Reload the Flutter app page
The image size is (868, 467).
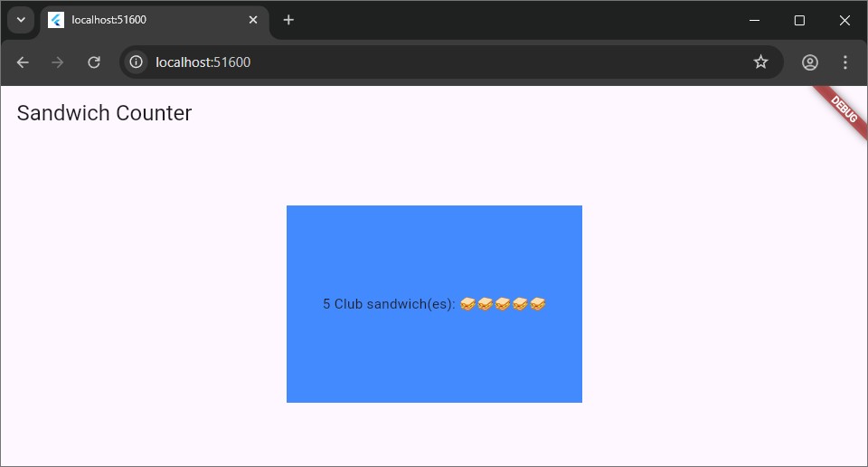[x=93, y=62]
